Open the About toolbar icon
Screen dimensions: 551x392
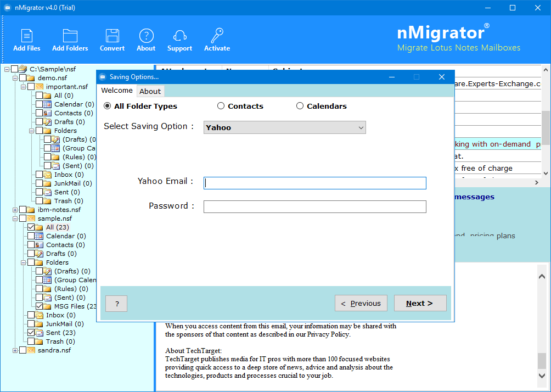[146, 36]
